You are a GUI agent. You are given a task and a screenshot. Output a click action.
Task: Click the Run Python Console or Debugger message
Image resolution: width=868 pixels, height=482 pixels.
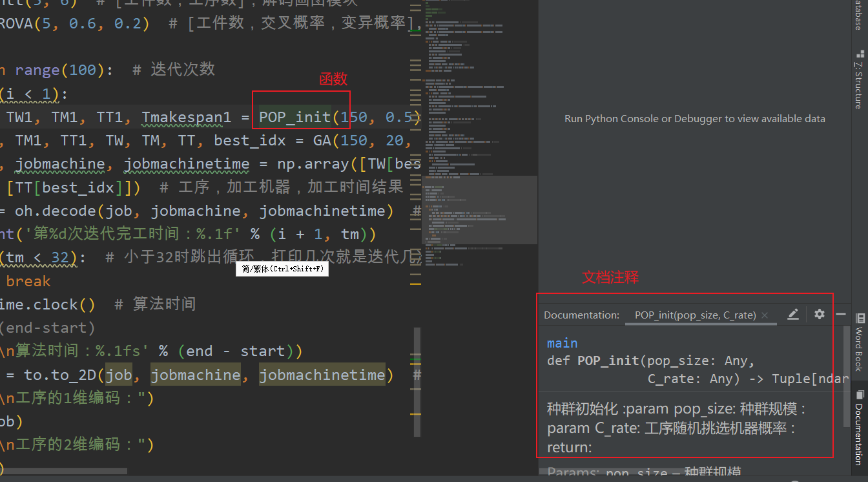tap(695, 118)
